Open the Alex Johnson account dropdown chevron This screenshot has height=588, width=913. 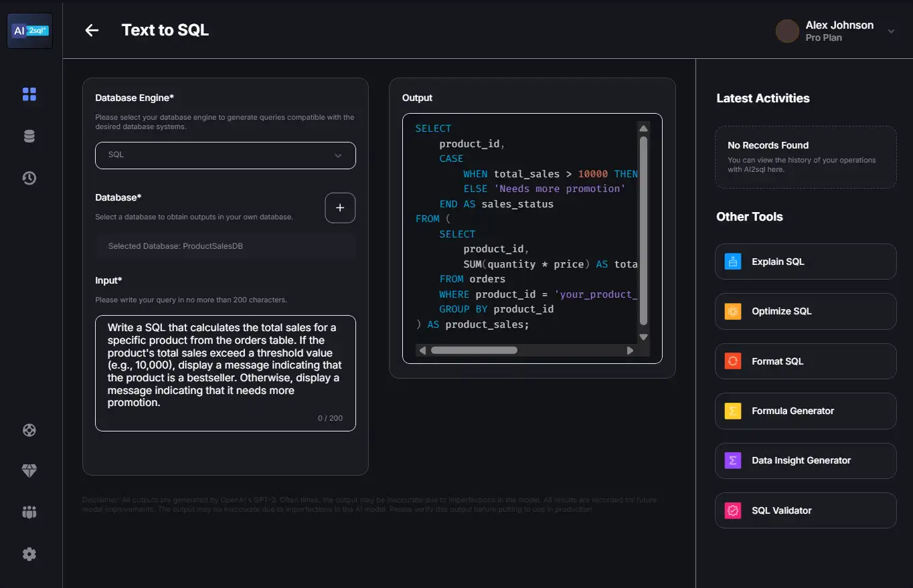click(890, 31)
